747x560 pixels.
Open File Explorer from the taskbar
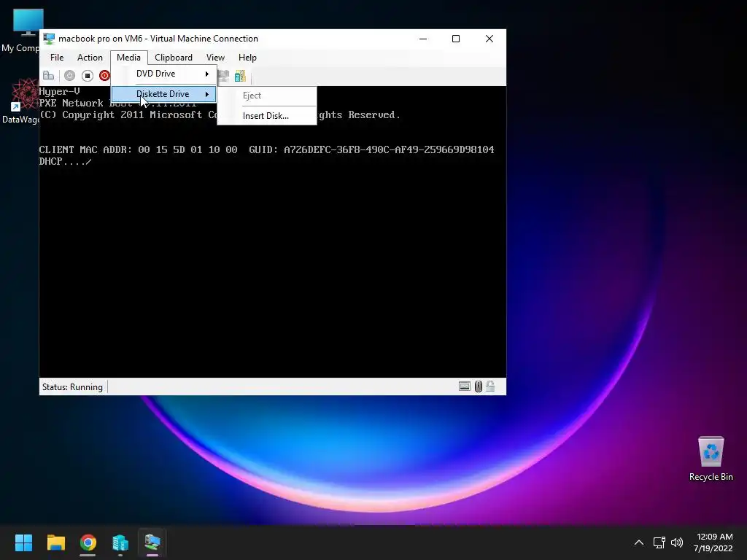(x=55, y=542)
